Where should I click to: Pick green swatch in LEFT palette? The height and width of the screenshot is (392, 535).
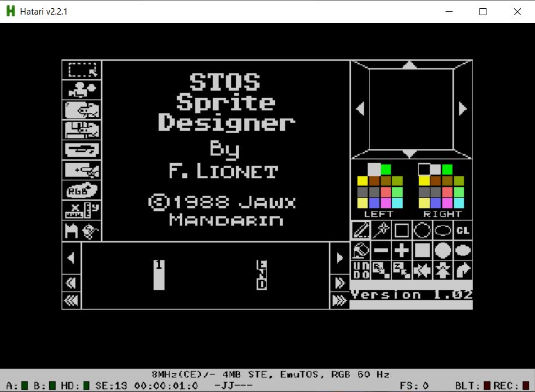pyautogui.click(x=386, y=169)
